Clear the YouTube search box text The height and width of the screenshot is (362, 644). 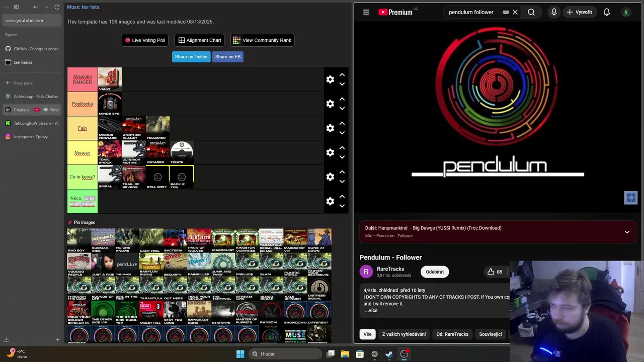pyautogui.click(x=515, y=12)
